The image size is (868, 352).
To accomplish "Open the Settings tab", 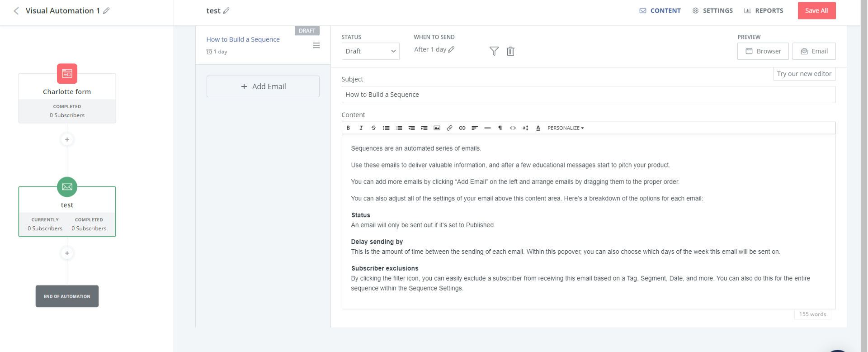I will tap(712, 10).
